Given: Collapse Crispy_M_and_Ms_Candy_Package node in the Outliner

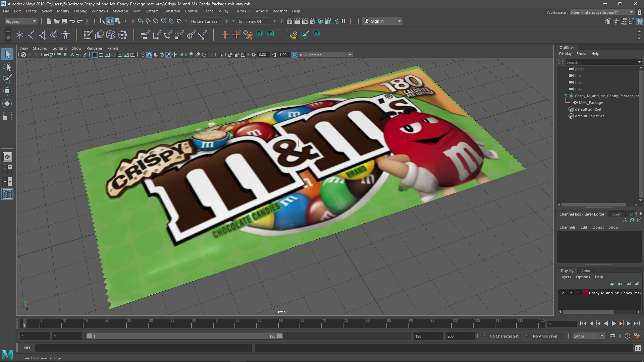Looking at the screenshot, I should click(565, 96).
